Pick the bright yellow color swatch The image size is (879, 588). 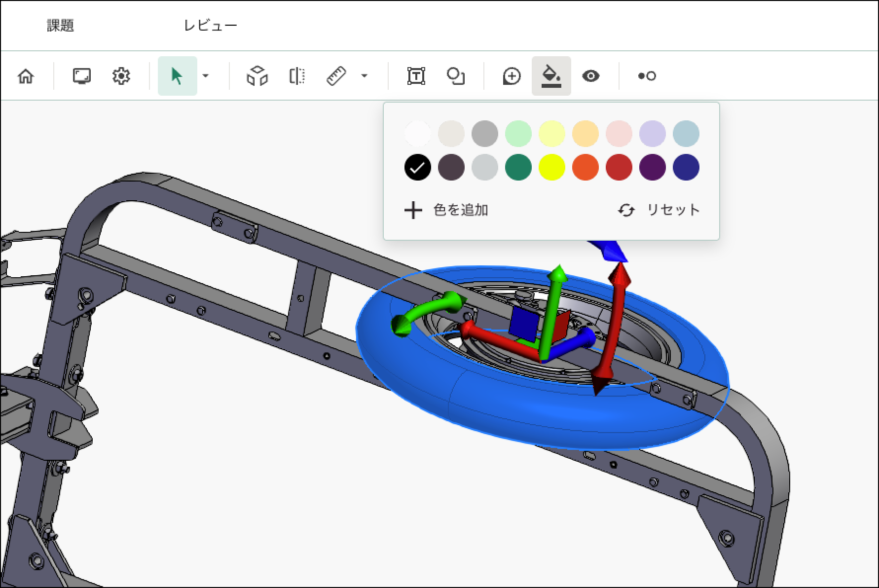point(551,167)
